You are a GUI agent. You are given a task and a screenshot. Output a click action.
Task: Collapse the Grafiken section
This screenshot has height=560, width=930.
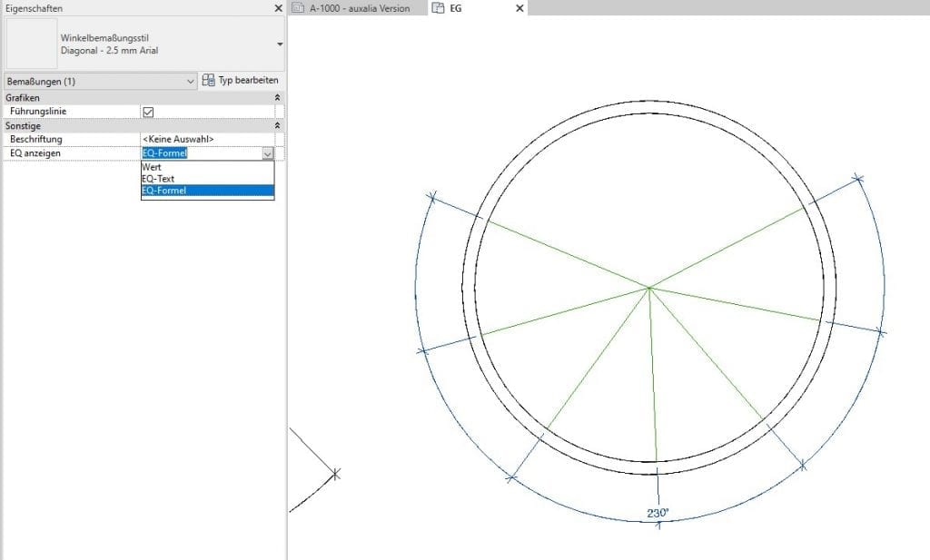(x=276, y=97)
